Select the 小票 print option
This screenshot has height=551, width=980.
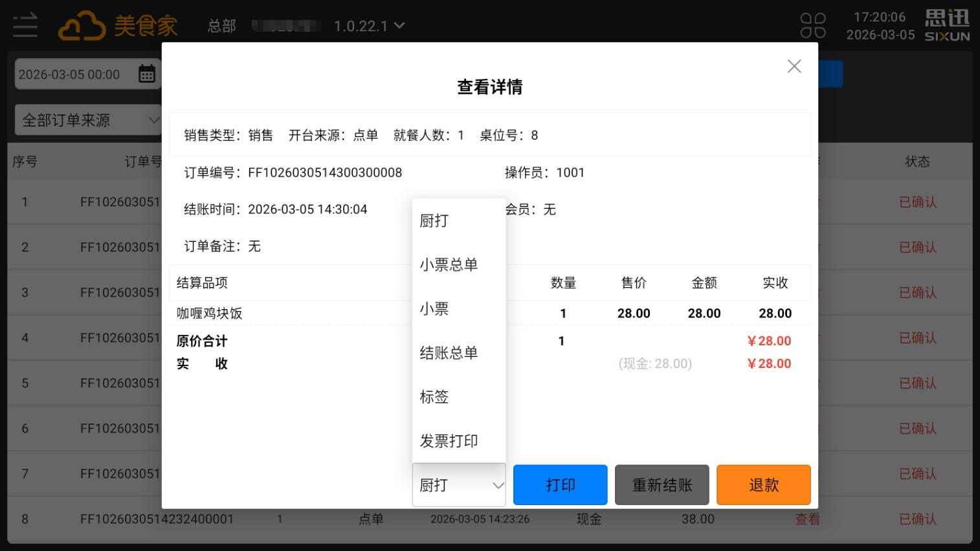[x=434, y=309]
